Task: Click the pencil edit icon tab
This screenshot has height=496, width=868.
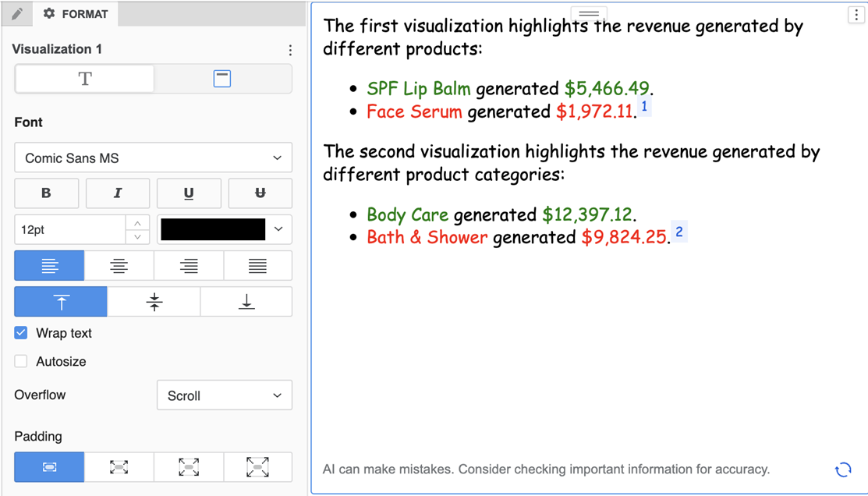Action: pyautogui.click(x=16, y=14)
